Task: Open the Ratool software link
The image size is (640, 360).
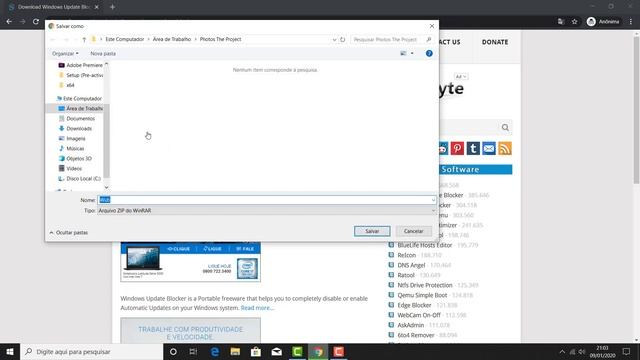Action: click(406, 275)
